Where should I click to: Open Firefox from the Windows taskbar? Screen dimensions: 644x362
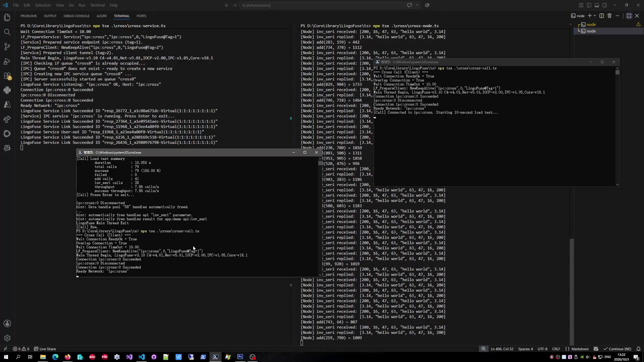[68, 357]
